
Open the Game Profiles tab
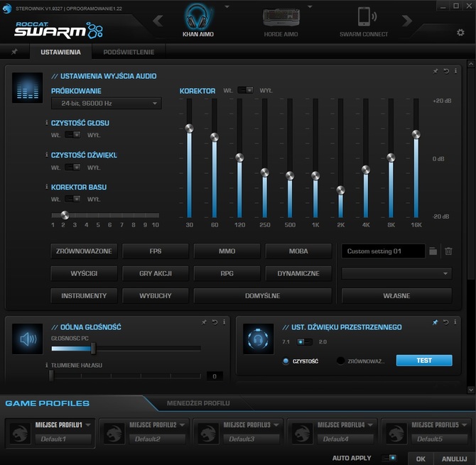coord(48,403)
